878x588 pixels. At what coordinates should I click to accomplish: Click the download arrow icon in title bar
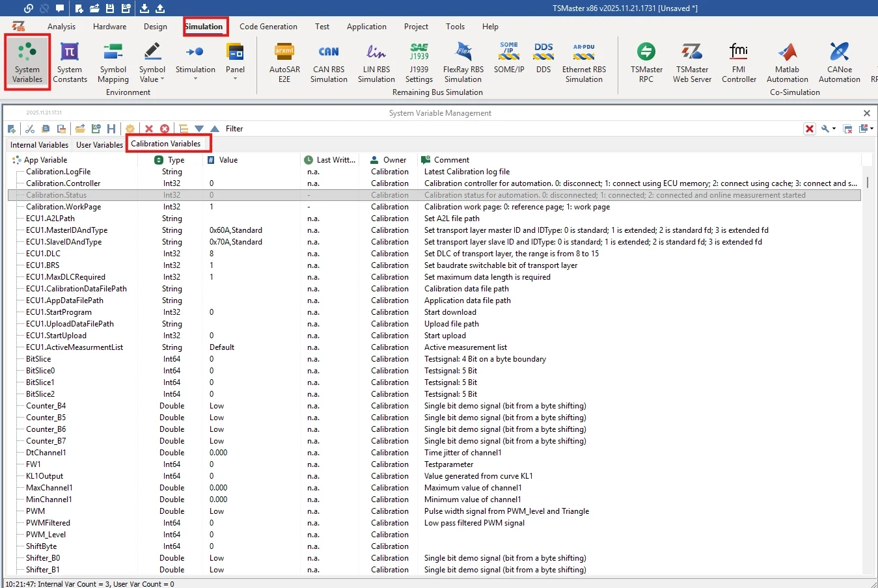pos(144,8)
